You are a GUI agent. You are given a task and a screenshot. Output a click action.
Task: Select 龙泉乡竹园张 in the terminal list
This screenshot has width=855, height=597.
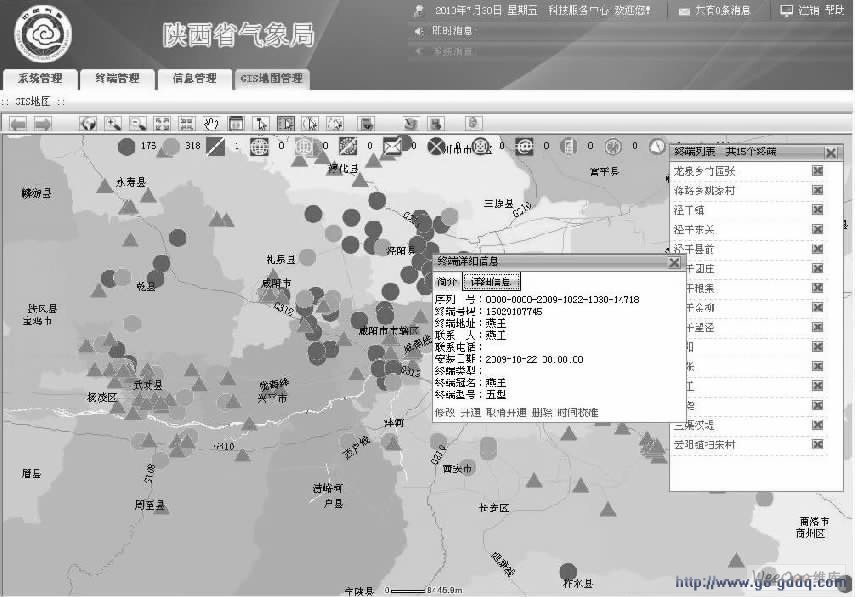pyautogui.click(x=703, y=170)
